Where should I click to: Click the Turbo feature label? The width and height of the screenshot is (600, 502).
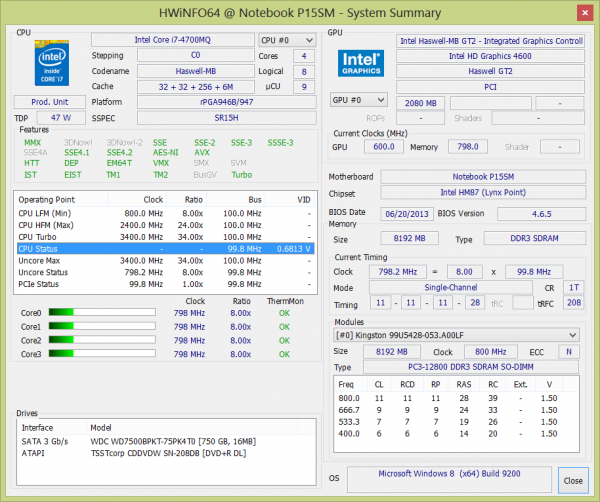[x=242, y=175]
